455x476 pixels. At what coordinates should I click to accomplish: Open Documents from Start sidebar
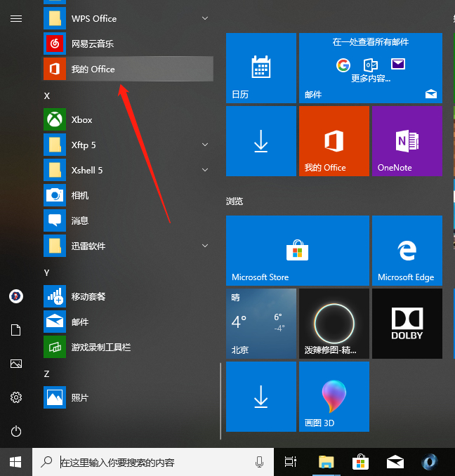[16, 330]
